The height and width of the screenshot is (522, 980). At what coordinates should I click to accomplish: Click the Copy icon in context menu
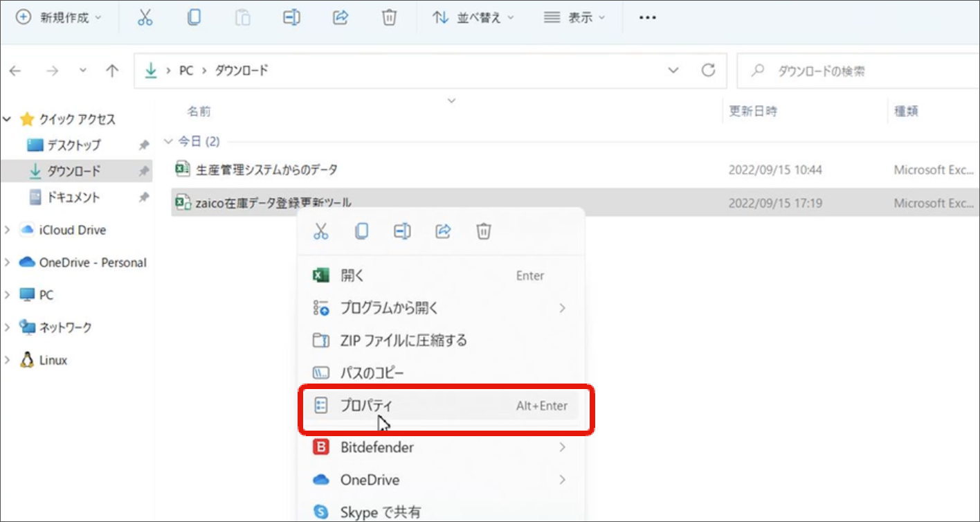[x=361, y=231]
